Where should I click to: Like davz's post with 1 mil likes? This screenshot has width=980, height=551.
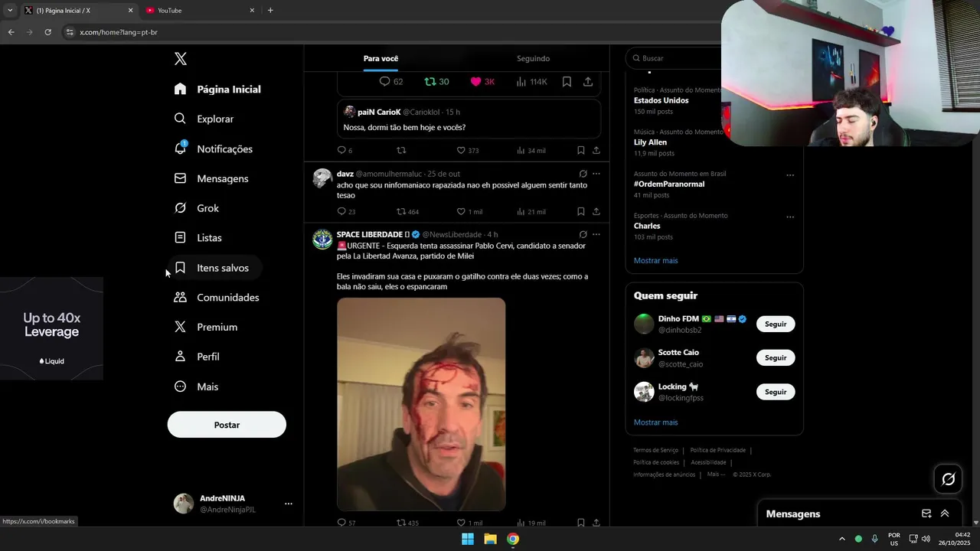pyautogui.click(x=469, y=212)
